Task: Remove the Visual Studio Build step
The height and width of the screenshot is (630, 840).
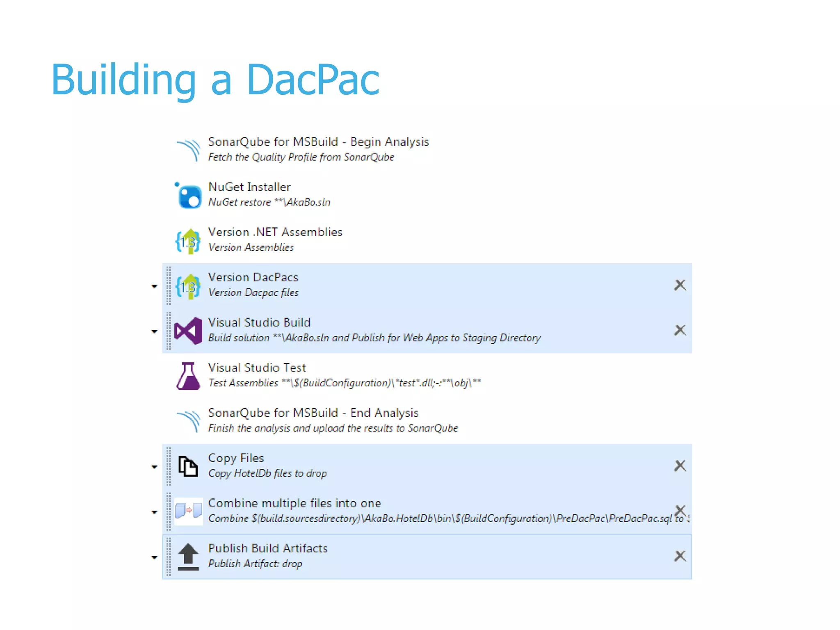Action: (x=680, y=330)
